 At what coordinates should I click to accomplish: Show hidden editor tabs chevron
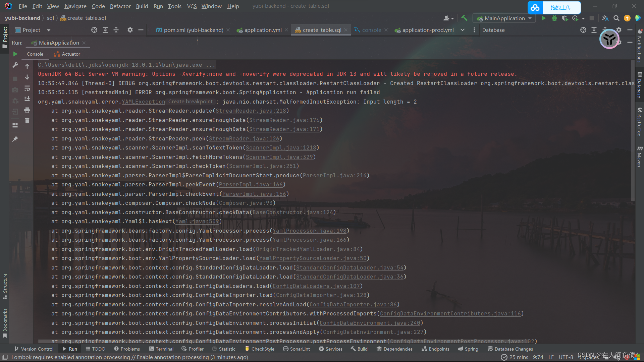(x=463, y=30)
